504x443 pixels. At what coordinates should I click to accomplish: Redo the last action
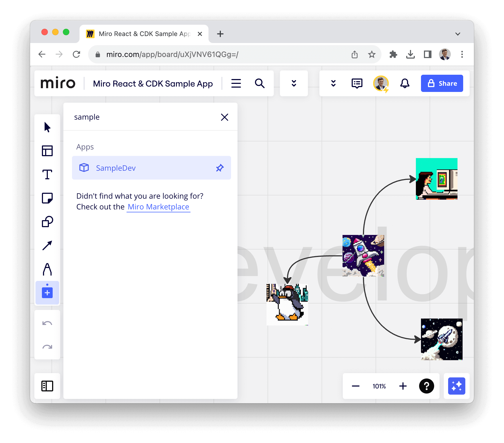pyautogui.click(x=47, y=346)
